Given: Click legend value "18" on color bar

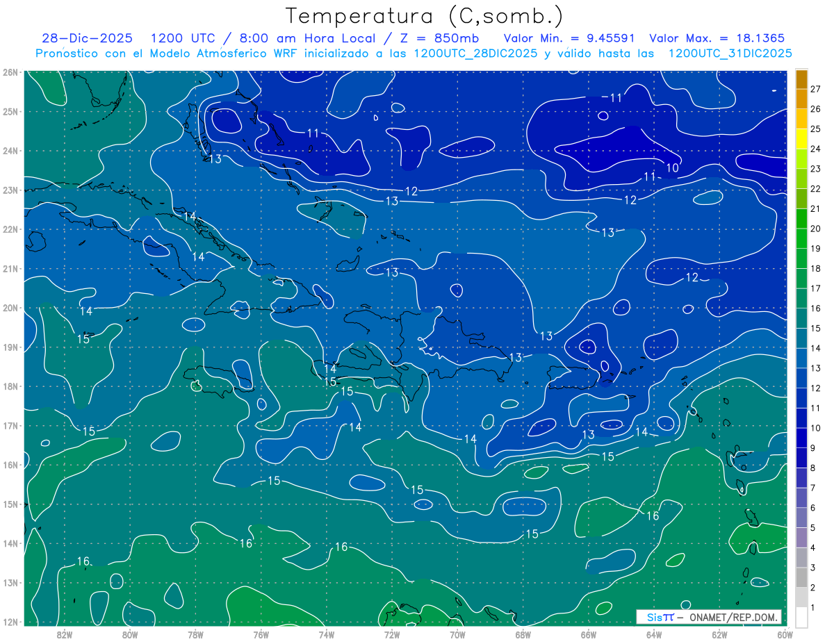Looking at the screenshot, I should 815,268.
